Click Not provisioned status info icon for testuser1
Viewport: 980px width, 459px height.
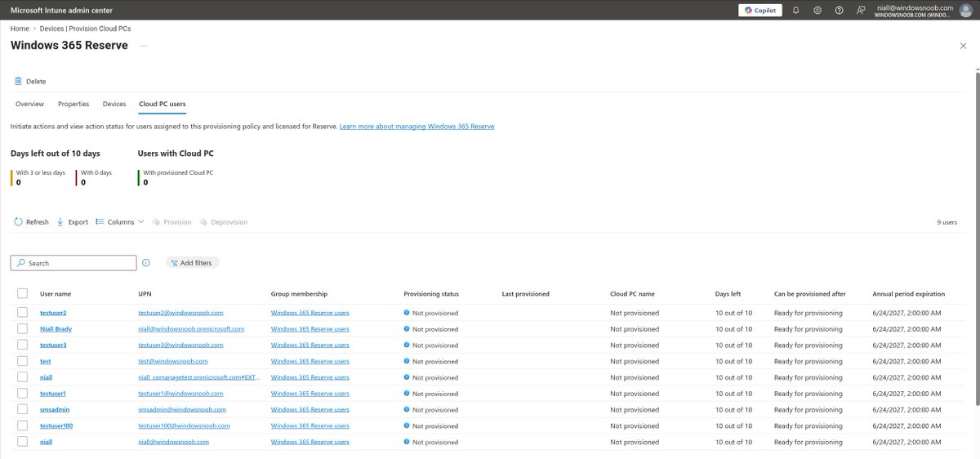click(407, 394)
